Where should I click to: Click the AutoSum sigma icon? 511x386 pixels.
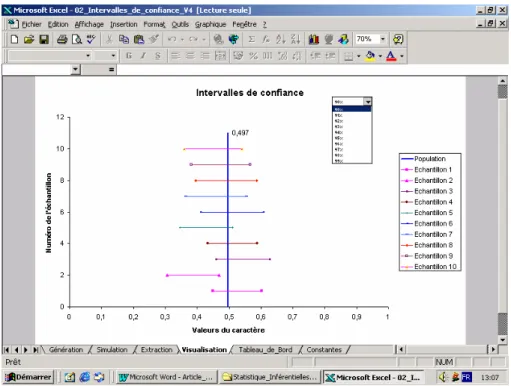[252, 39]
